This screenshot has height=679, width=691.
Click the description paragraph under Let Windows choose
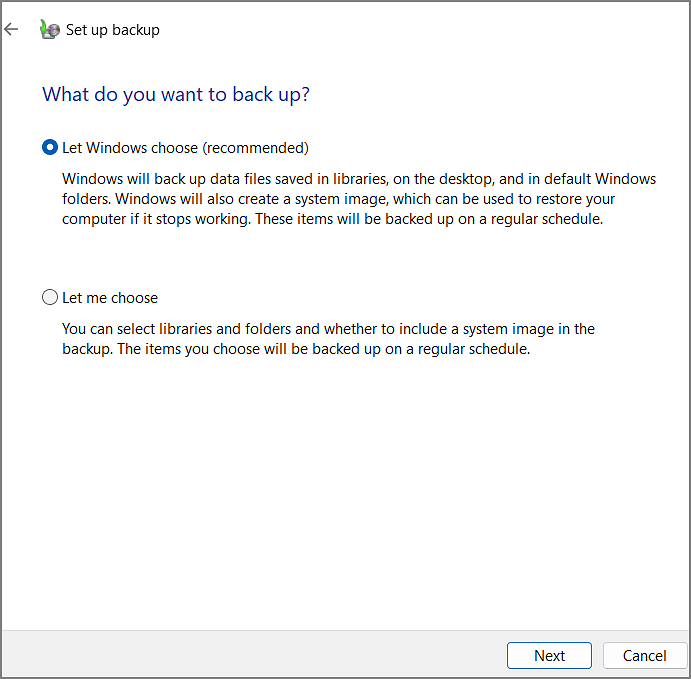(358, 199)
